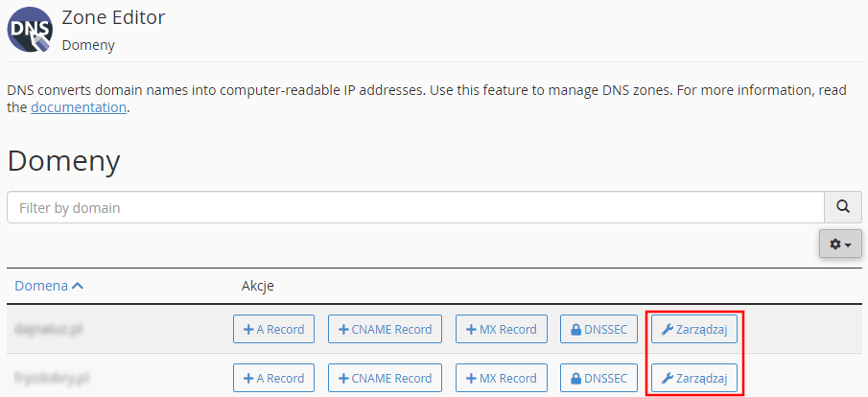Click the second blurred domain name
Screen dimensions: 868x397
coord(53,378)
